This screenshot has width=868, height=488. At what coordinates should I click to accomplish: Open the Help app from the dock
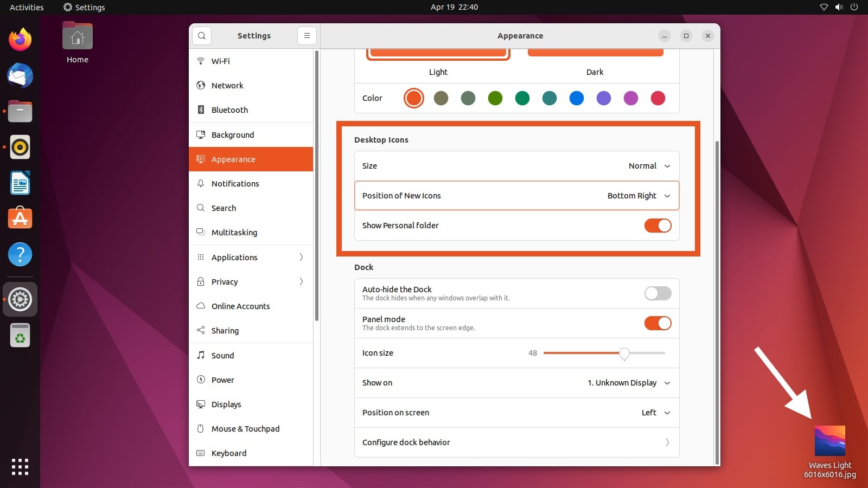pyautogui.click(x=20, y=254)
